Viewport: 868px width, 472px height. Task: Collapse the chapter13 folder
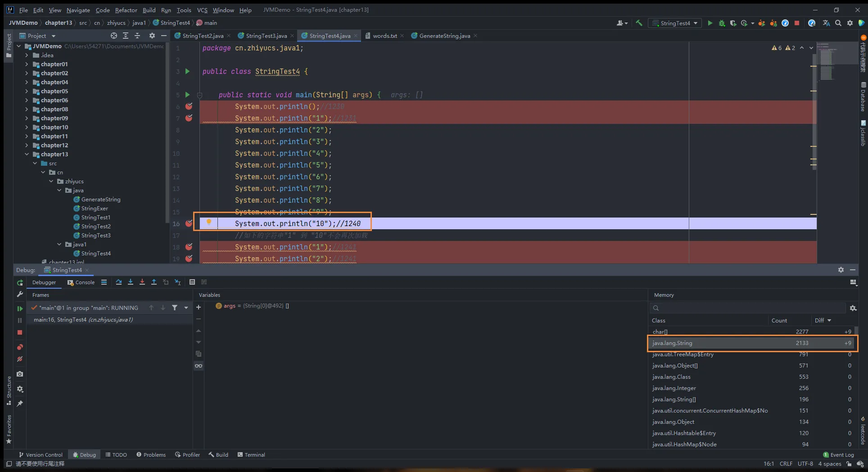pos(27,154)
